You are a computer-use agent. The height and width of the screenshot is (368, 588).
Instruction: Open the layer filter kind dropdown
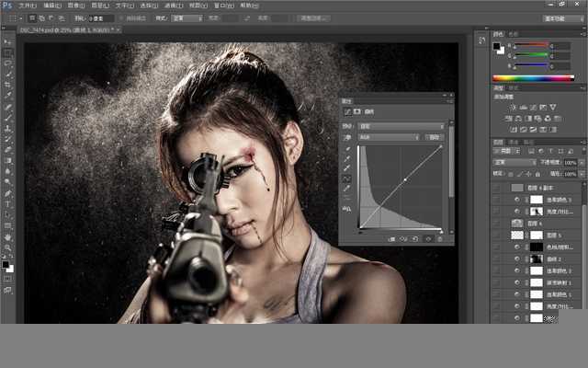point(506,151)
